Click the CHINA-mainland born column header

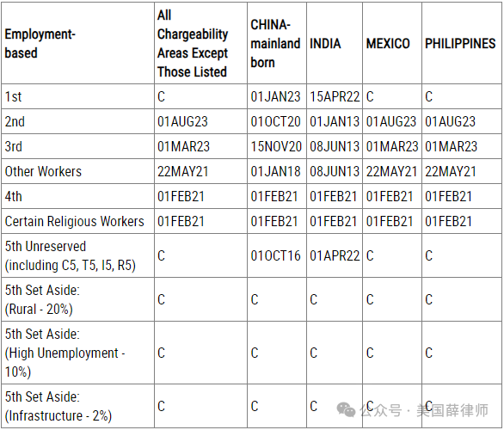275,44
